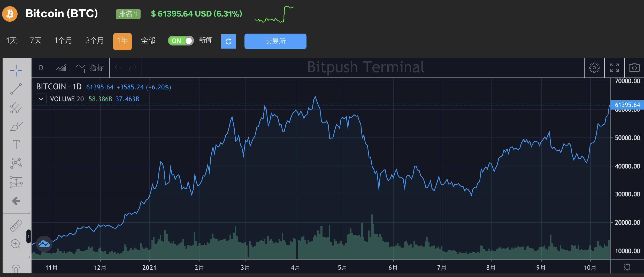Switch to the 1天 timeframe tab
This screenshot has width=644, height=277.
coord(11,41)
